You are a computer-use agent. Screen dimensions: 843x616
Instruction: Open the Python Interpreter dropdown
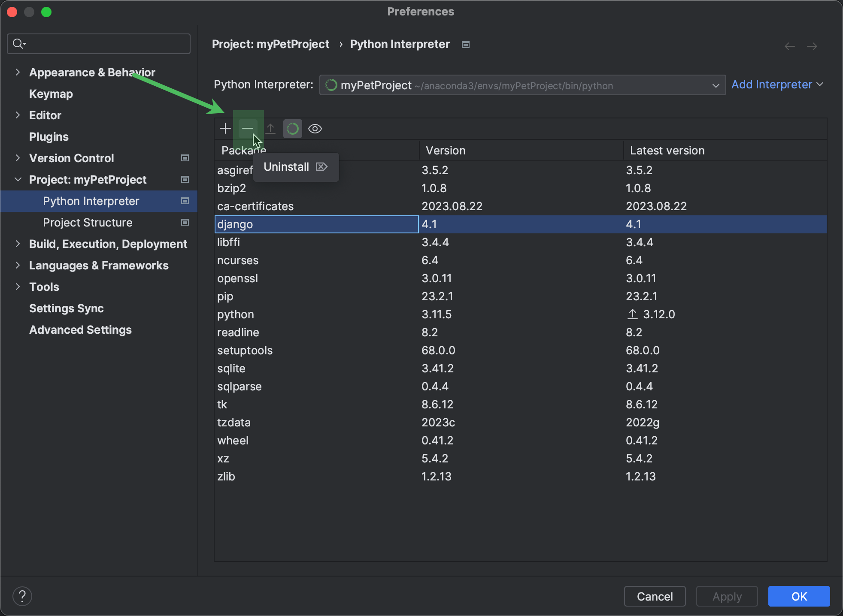pos(716,85)
